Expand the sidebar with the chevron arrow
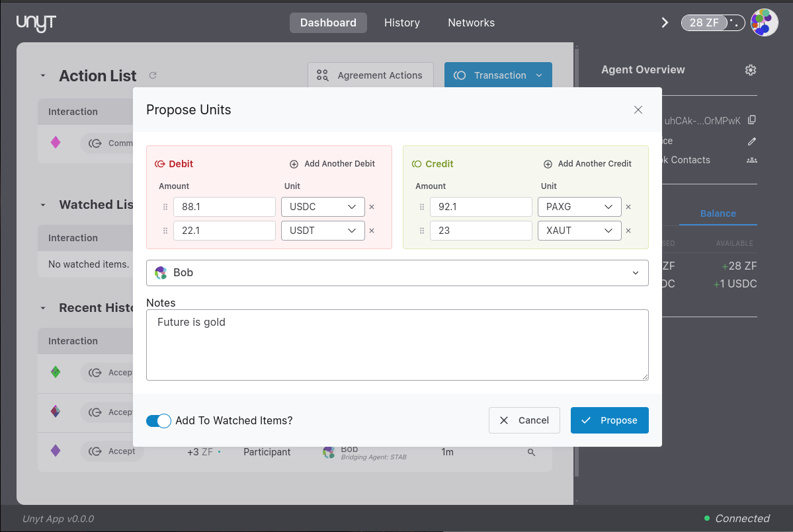 point(665,22)
